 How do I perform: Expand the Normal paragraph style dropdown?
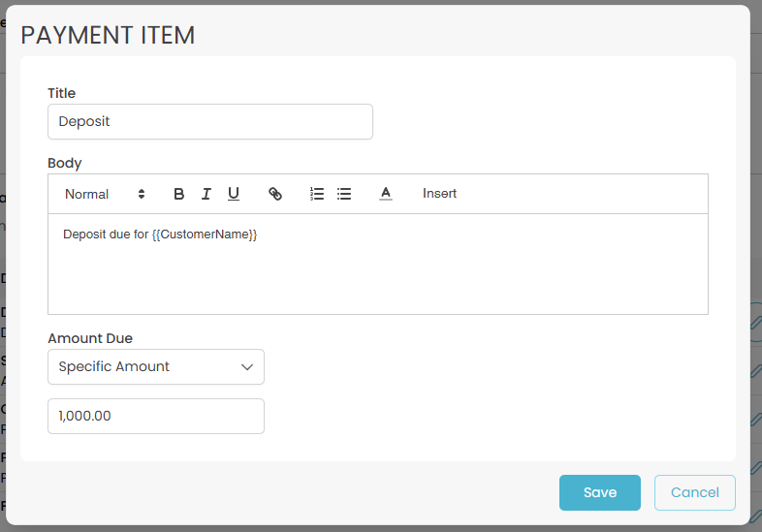105,194
